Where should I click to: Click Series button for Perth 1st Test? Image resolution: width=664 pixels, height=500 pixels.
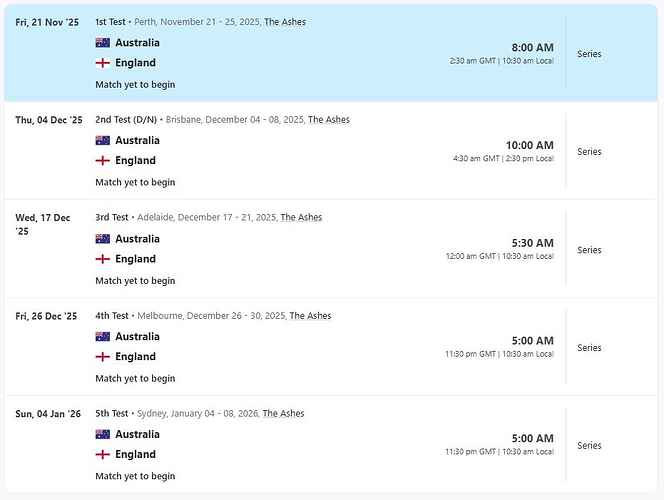[x=589, y=54]
